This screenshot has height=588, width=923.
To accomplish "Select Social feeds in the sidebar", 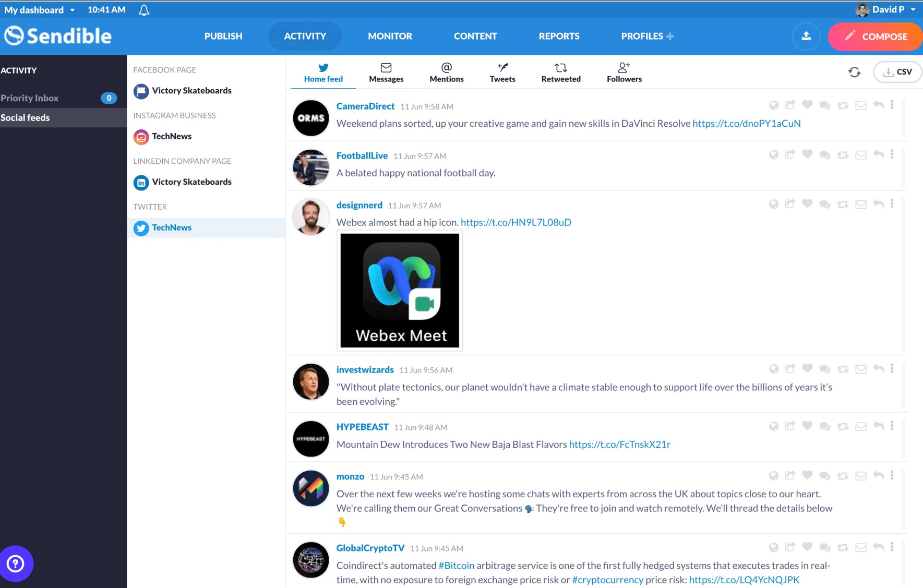I will 63,117.
